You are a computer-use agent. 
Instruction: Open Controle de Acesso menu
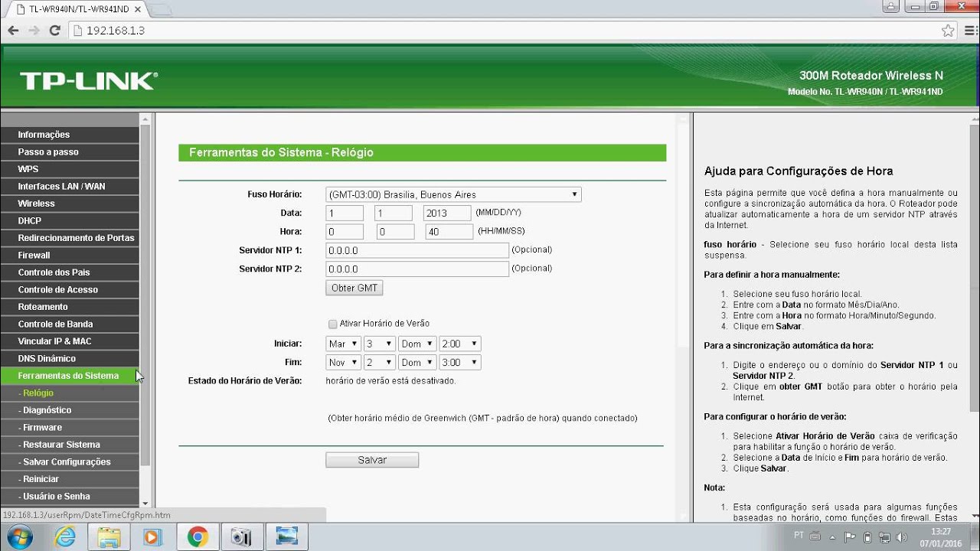click(70, 289)
